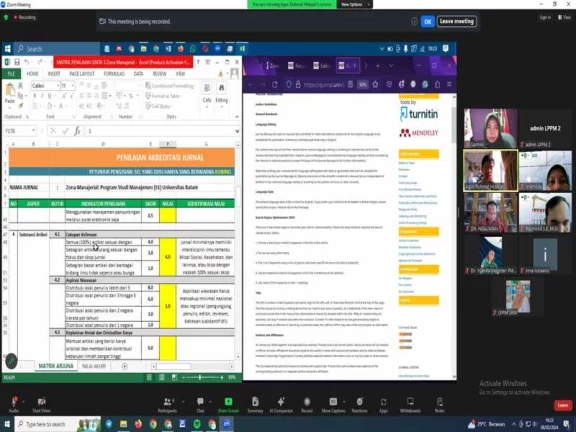Click the Undo arrow in Excel
Screen dimensions: 576x432
[x=27, y=62]
